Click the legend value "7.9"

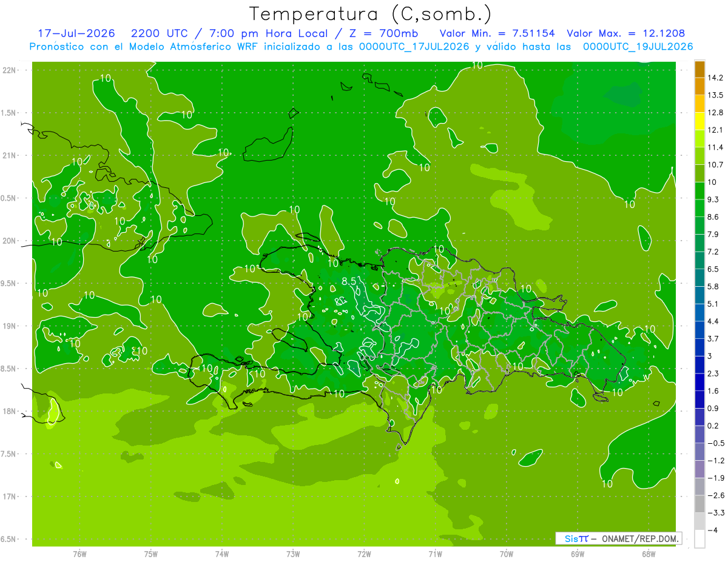tap(713, 234)
